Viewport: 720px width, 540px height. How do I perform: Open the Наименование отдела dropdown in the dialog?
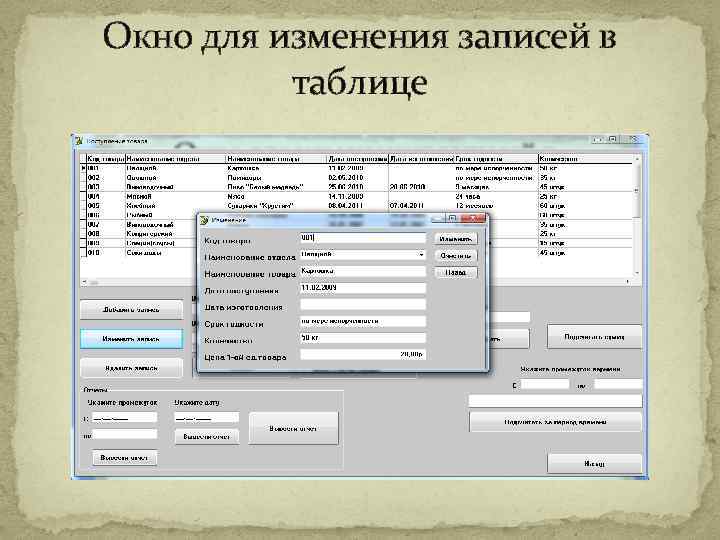421,254
